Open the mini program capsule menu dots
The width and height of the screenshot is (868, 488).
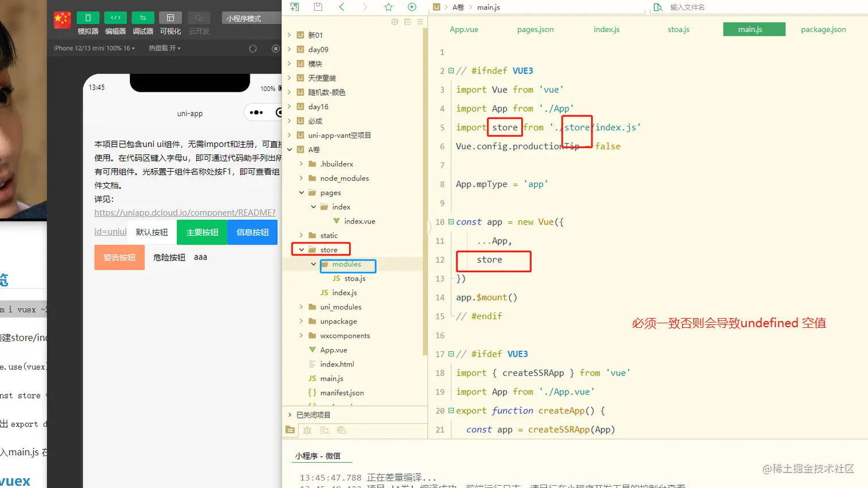click(x=256, y=113)
